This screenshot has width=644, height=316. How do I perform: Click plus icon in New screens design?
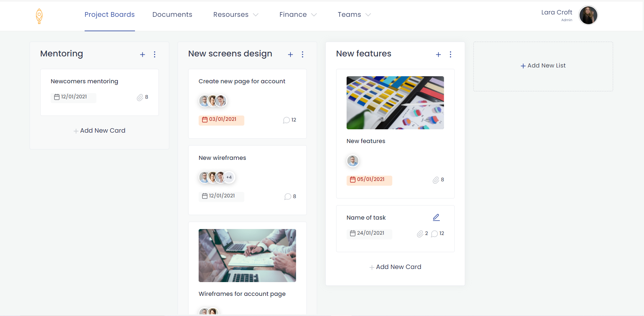[290, 54]
